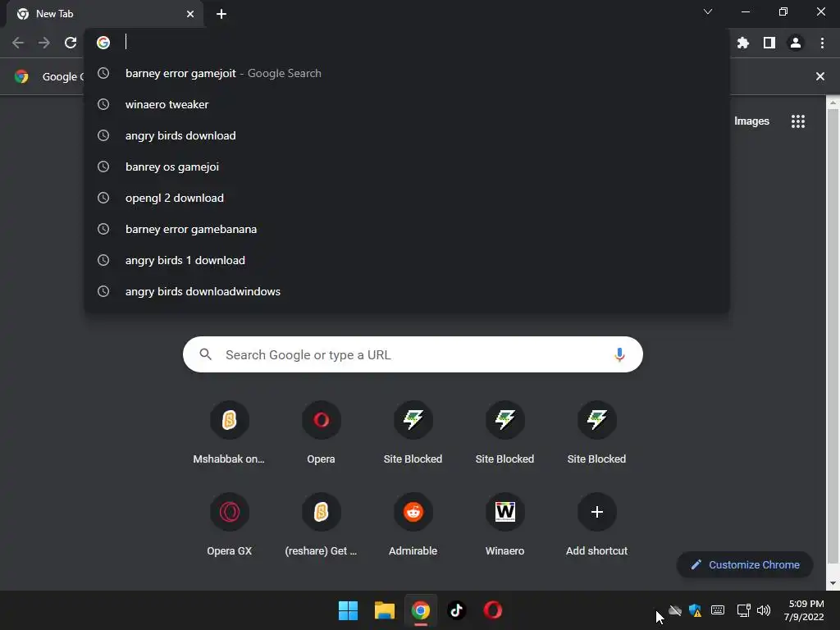
Task: Open the Opera shortcut tile
Action: click(x=321, y=433)
